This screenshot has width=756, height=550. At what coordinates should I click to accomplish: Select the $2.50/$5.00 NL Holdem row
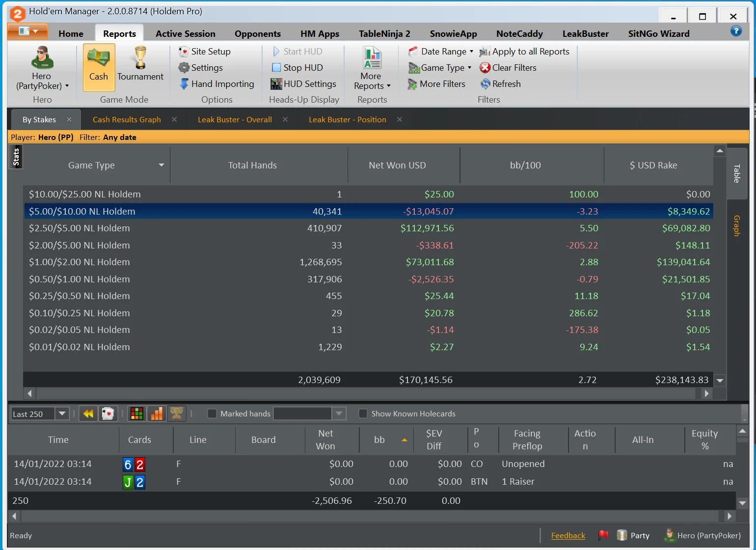(368, 228)
